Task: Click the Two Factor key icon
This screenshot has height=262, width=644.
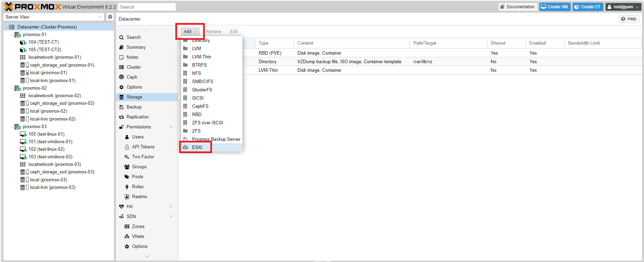Action: 127,157
